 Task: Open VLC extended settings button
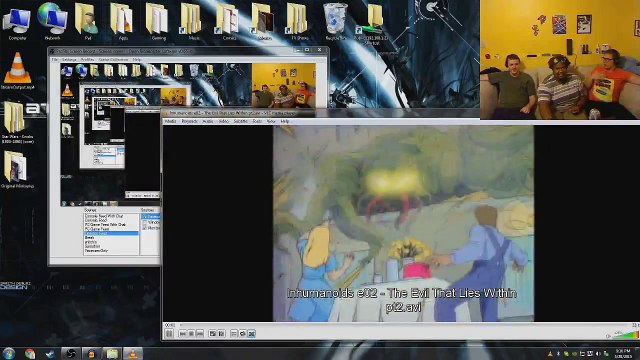[221, 334]
